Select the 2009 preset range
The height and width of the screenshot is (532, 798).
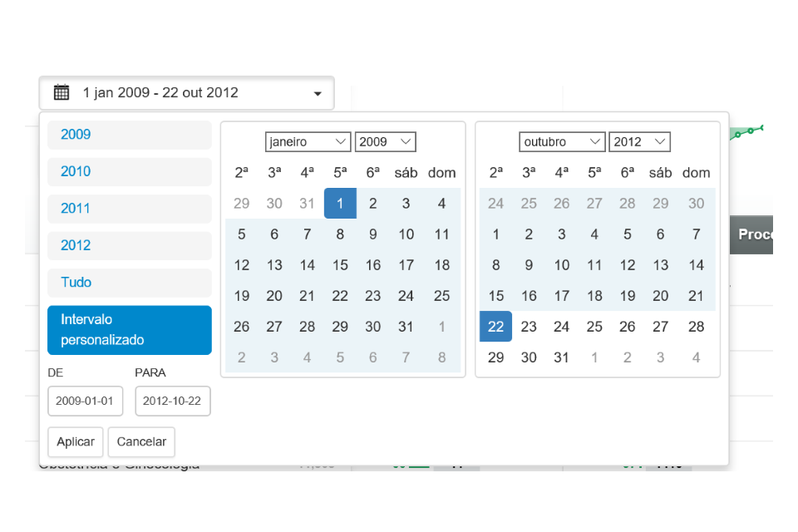point(130,135)
